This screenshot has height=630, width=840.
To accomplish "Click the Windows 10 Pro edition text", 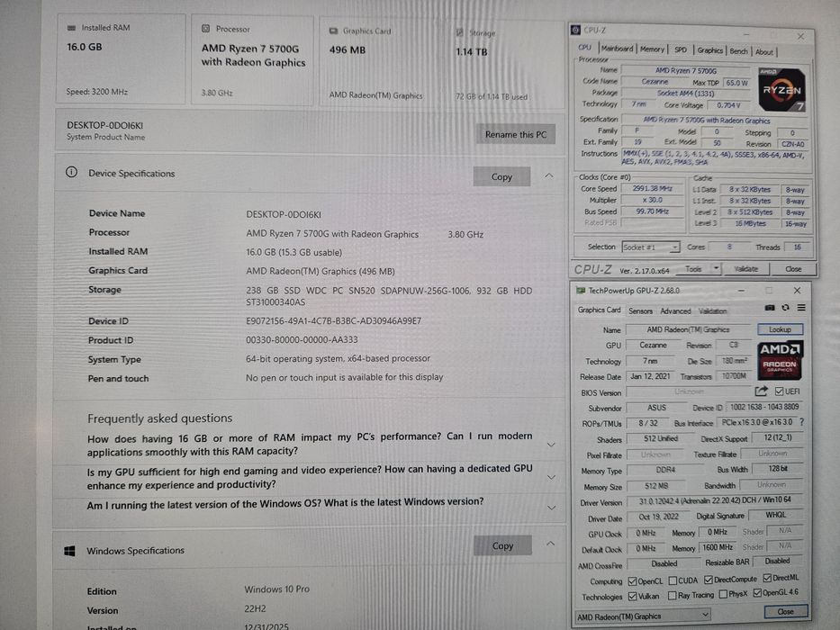I will (x=277, y=589).
